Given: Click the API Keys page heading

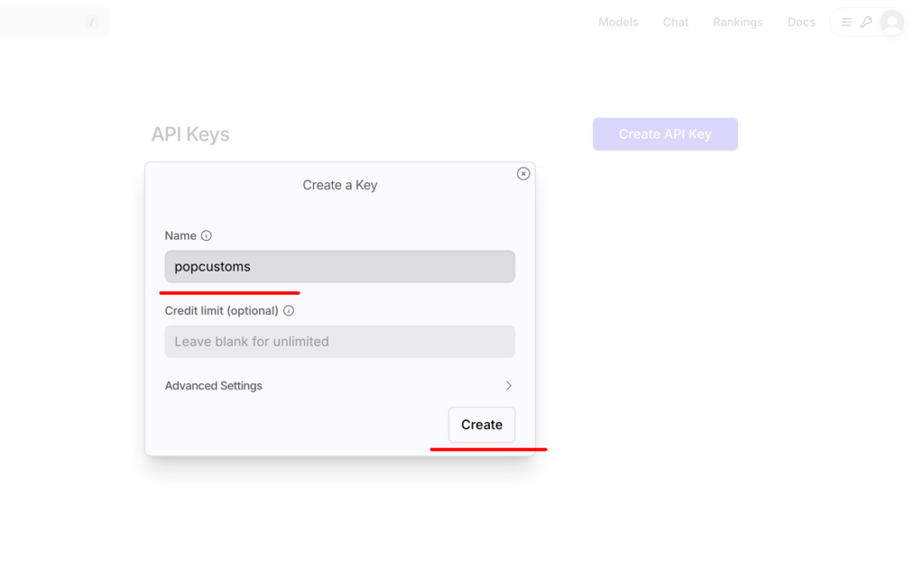Looking at the screenshot, I should [190, 134].
